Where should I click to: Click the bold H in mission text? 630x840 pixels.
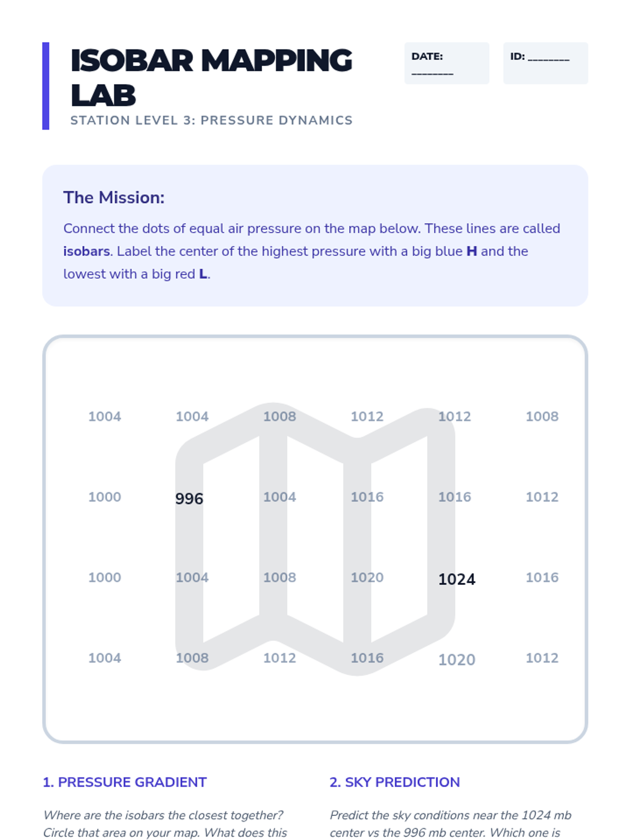(x=471, y=251)
